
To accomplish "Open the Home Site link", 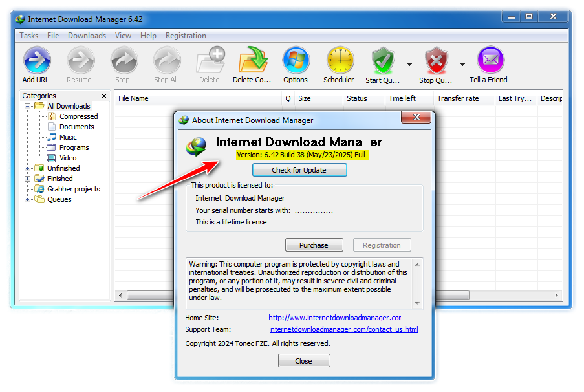I will coord(335,318).
